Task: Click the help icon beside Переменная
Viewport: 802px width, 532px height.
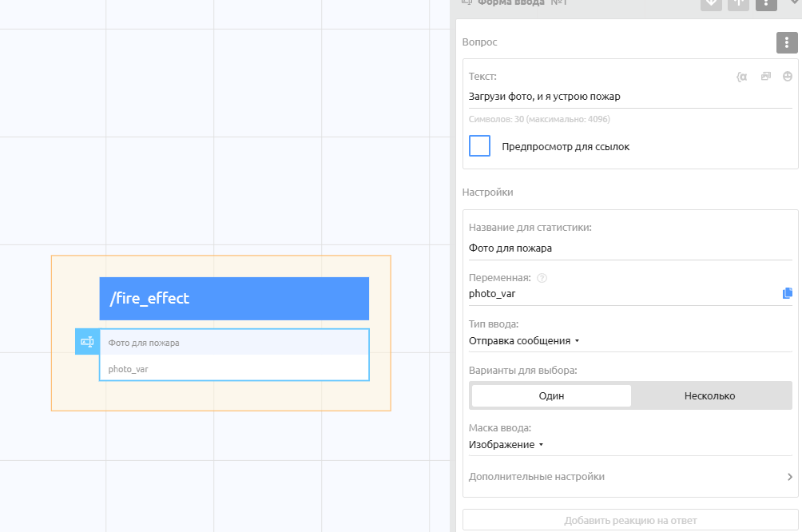Action: click(542, 278)
